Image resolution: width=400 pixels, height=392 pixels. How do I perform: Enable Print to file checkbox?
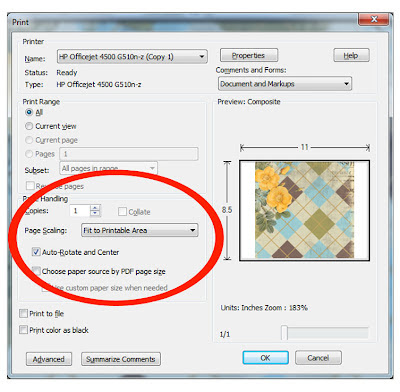(23, 313)
